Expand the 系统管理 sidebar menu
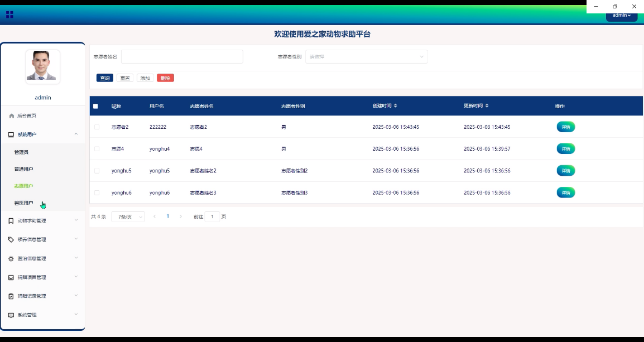Viewport: 644px width, 342px height. 39,315
